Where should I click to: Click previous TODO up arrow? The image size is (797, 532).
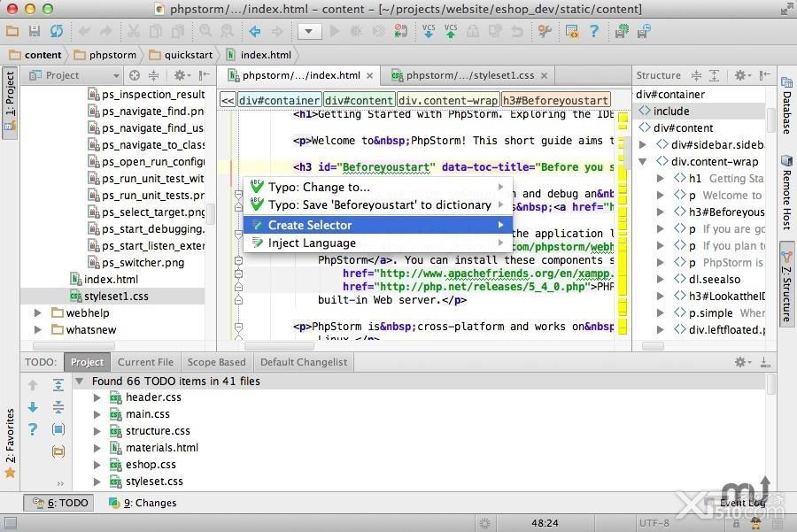[x=33, y=385]
